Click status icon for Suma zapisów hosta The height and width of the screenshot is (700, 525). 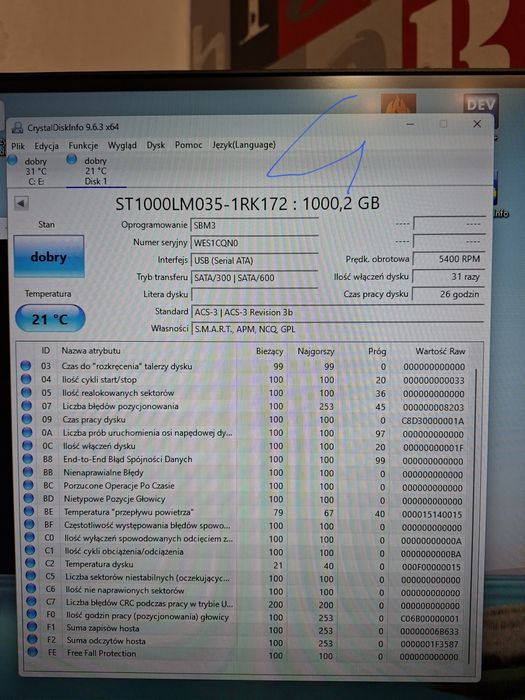32,628
